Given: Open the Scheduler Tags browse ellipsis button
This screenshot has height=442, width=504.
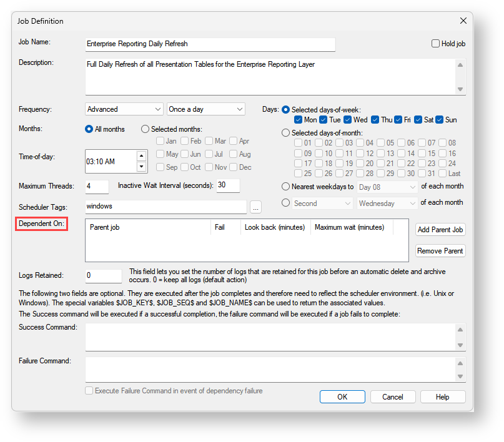Looking at the screenshot, I should [256, 207].
